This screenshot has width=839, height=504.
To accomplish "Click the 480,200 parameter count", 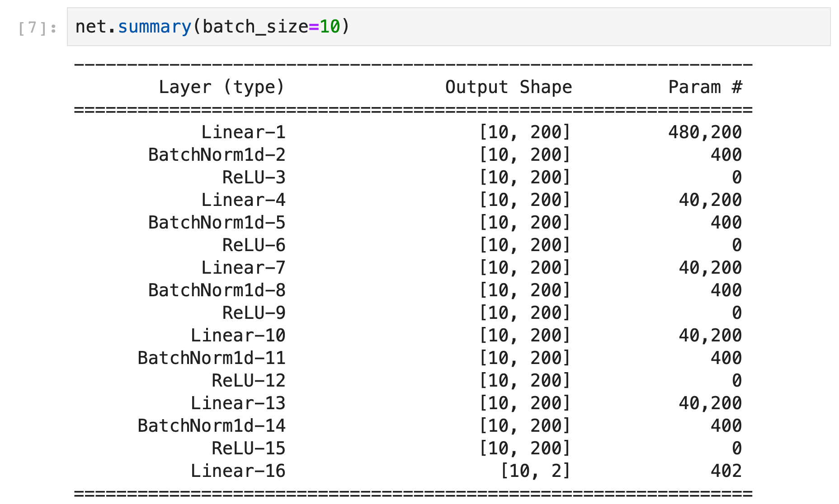I will point(705,132).
